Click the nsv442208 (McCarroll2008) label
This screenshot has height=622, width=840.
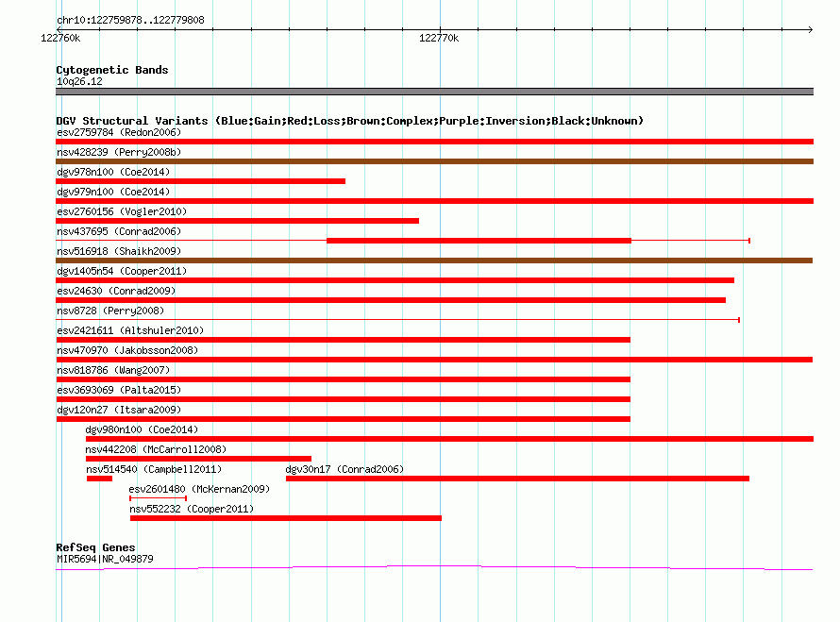point(156,449)
